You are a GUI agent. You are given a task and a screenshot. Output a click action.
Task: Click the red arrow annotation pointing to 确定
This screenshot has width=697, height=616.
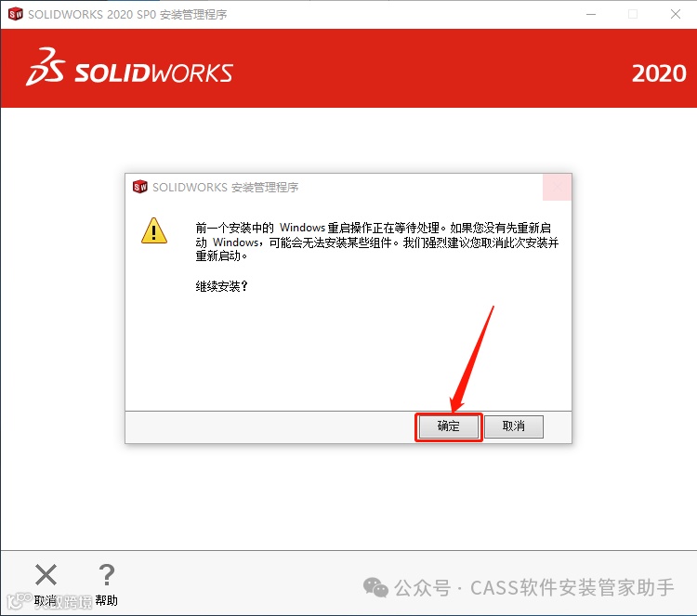click(x=472, y=360)
